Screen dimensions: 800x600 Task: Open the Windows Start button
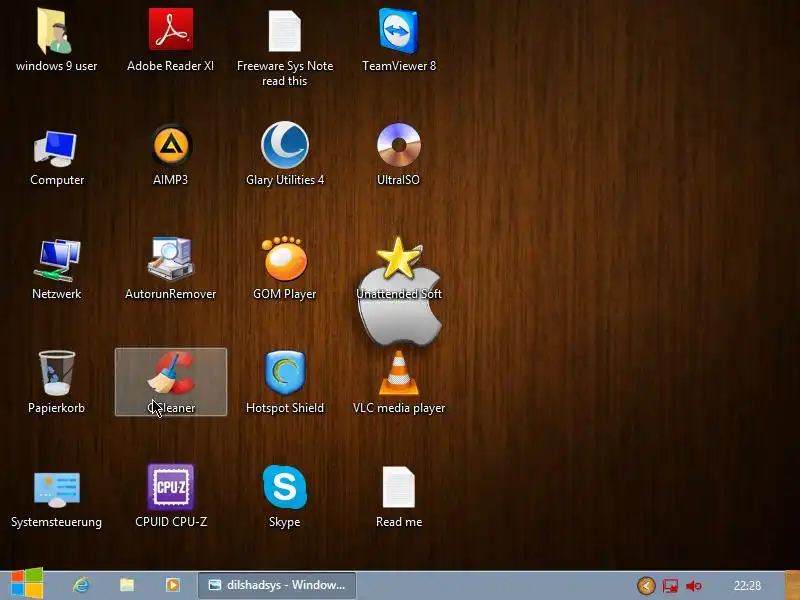click(27, 583)
